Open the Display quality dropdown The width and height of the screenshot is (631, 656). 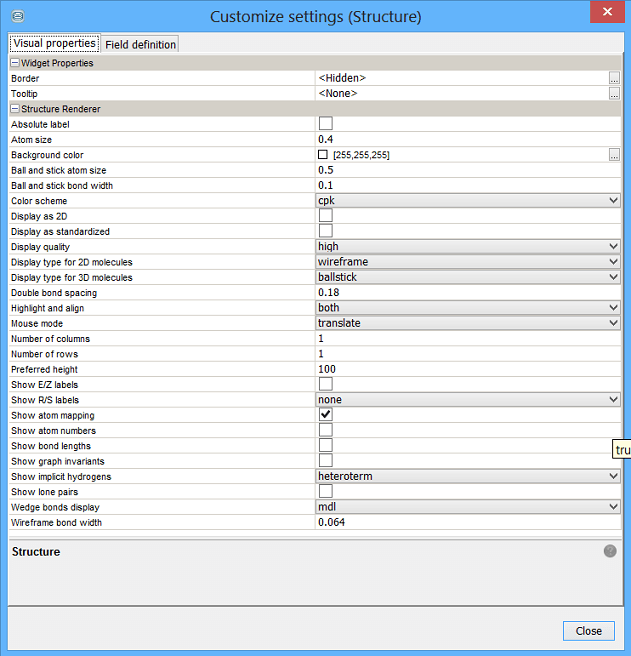613,247
